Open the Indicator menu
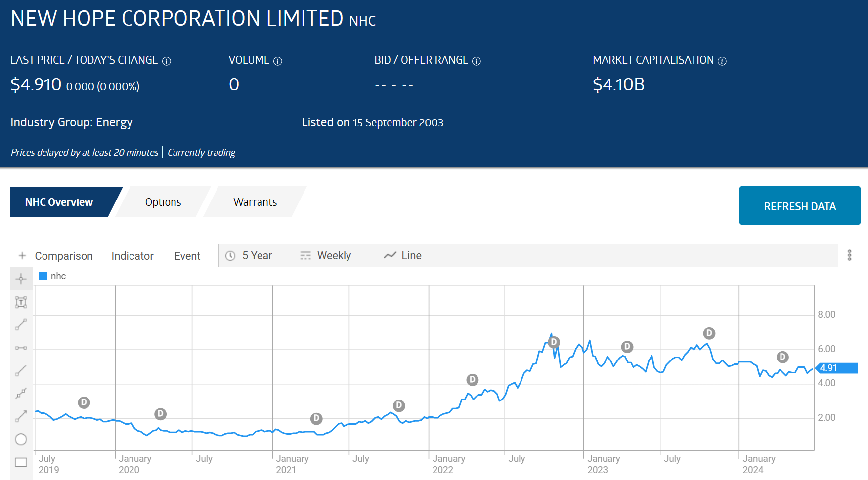Image resolution: width=868 pixels, height=480 pixels. coord(132,256)
